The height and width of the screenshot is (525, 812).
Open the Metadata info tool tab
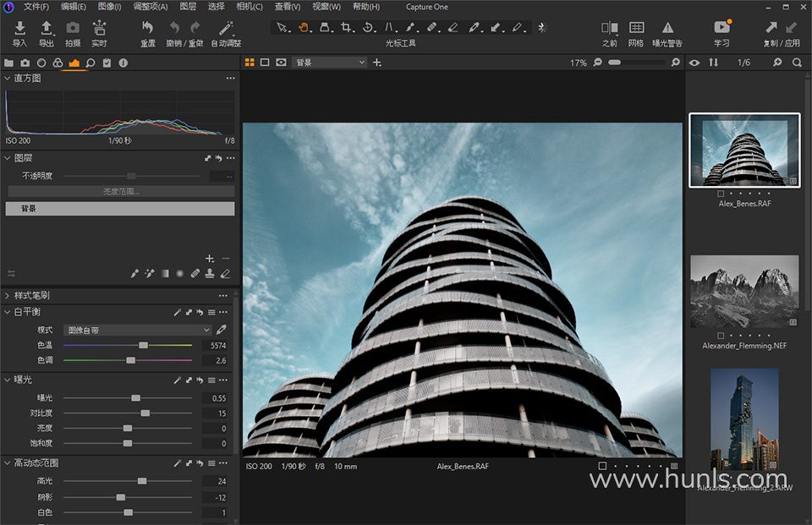(x=123, y=63)
